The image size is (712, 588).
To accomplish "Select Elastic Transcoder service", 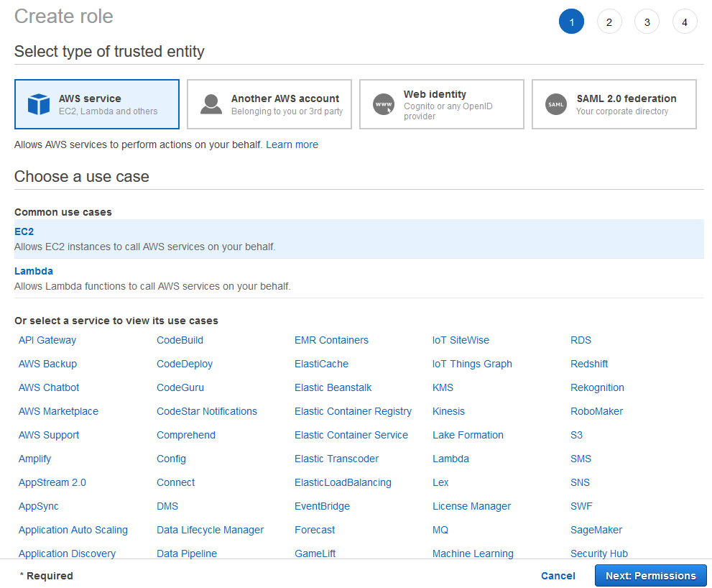I will (x=336, y=459).
